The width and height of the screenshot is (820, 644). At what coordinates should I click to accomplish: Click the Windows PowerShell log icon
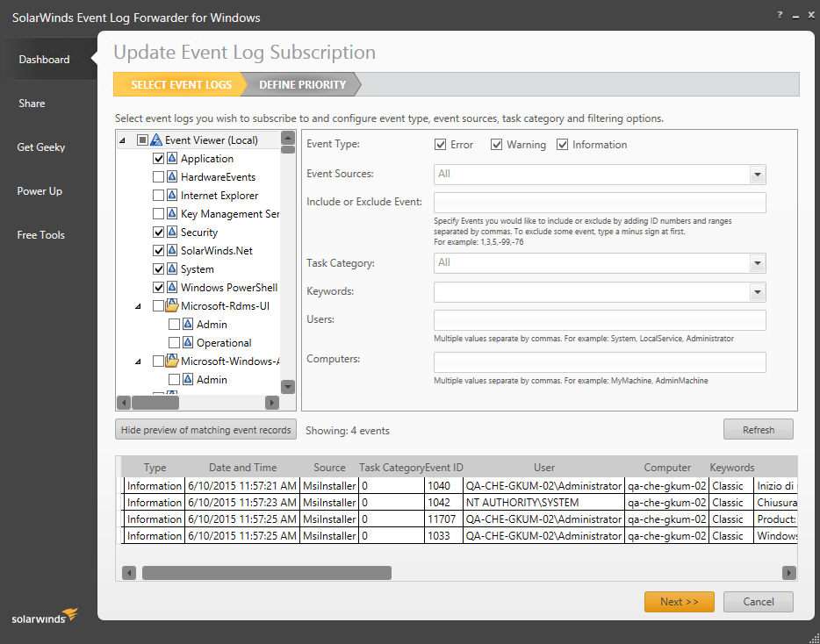click(x=173, y=288)
